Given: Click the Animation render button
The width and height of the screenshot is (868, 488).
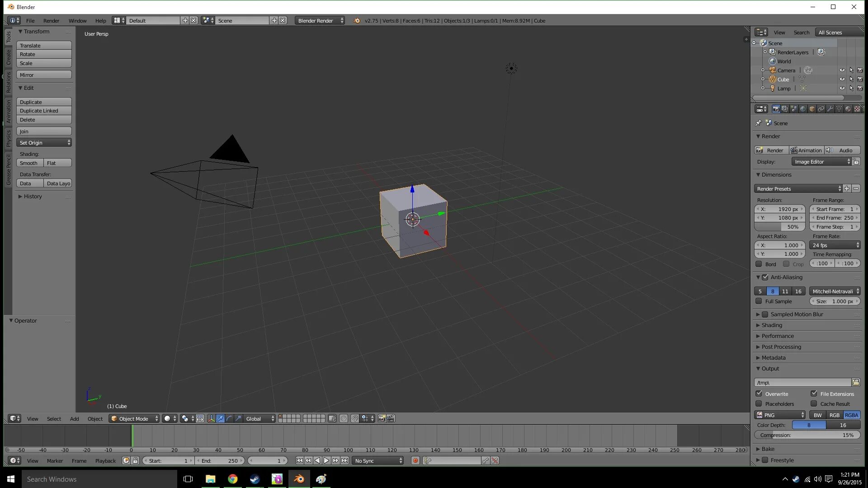Looking at the screenshot, I should (x=806, y=150).
